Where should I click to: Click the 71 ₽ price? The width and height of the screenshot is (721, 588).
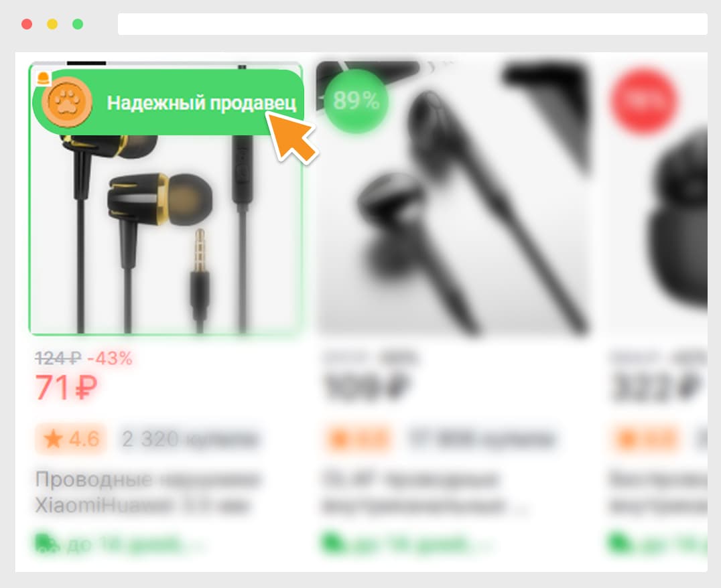[66, 387]
